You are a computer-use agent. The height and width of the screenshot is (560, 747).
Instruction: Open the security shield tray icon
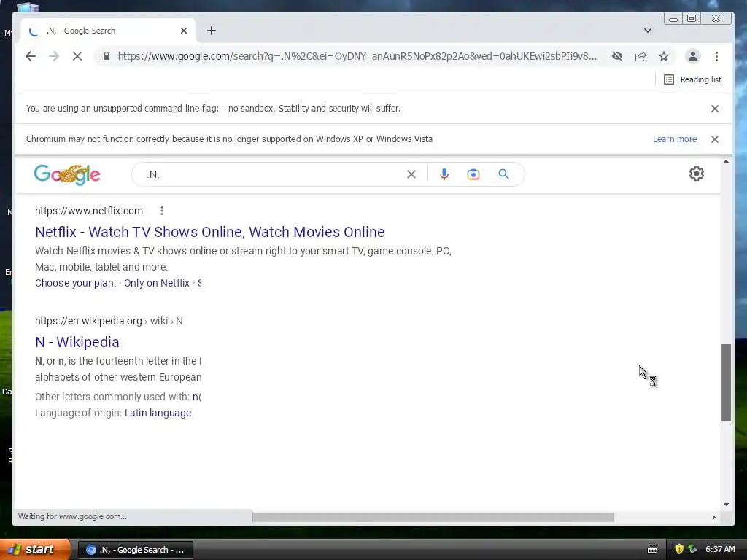tap(679, 549)
